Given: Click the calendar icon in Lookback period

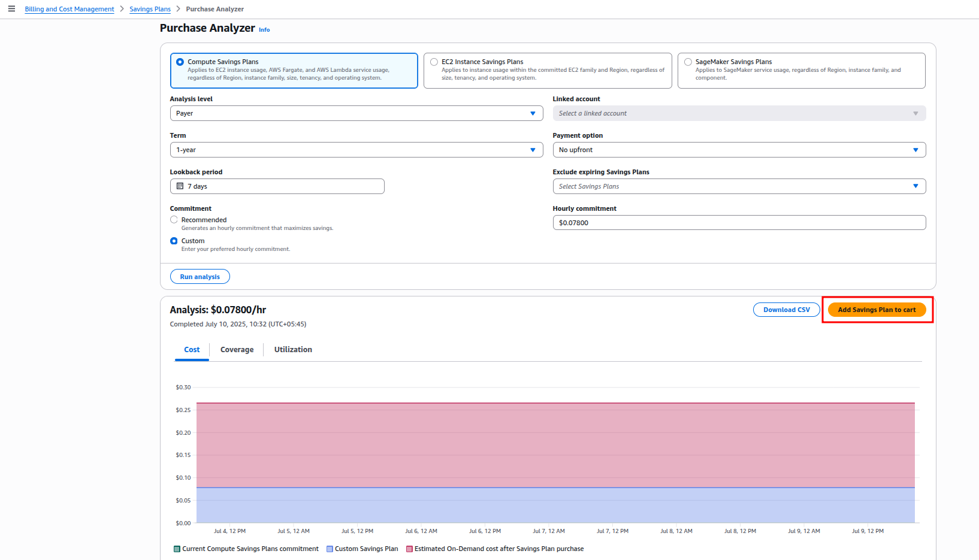Looking at the screenshot, I should [180, 186].
